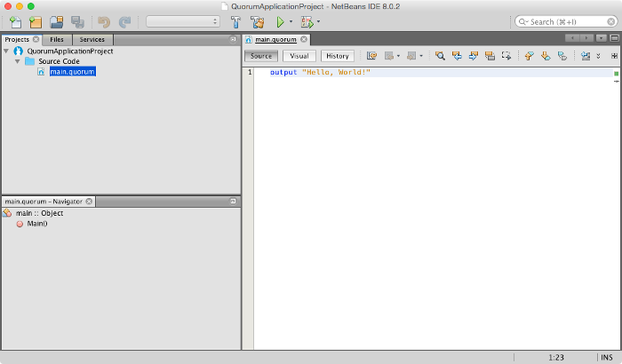The height and width of the screenshot is (364, 622).
Task: Switch to the Files tab
Action: point(57,40)
